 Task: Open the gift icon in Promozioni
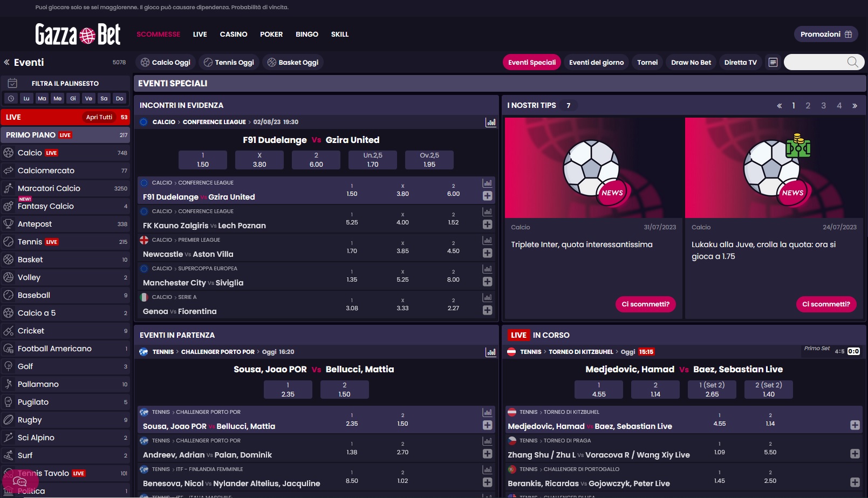point(848,34)
